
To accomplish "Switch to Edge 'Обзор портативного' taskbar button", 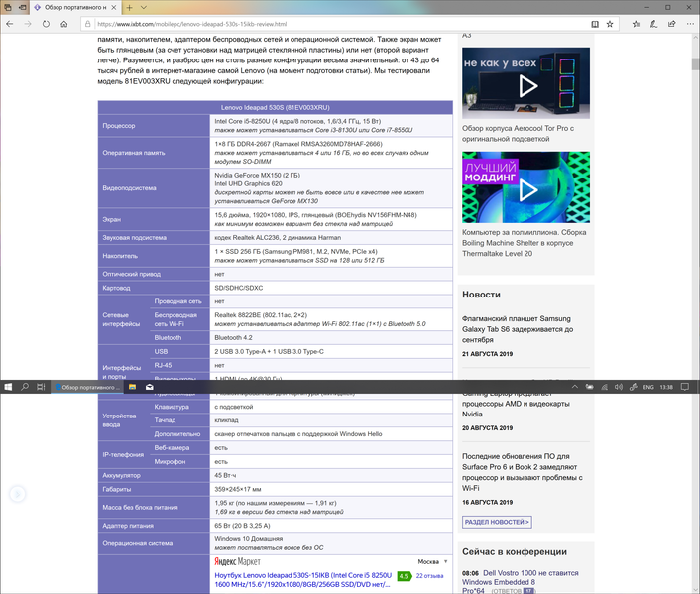I will pyautogui.click(x=86, y=387).
